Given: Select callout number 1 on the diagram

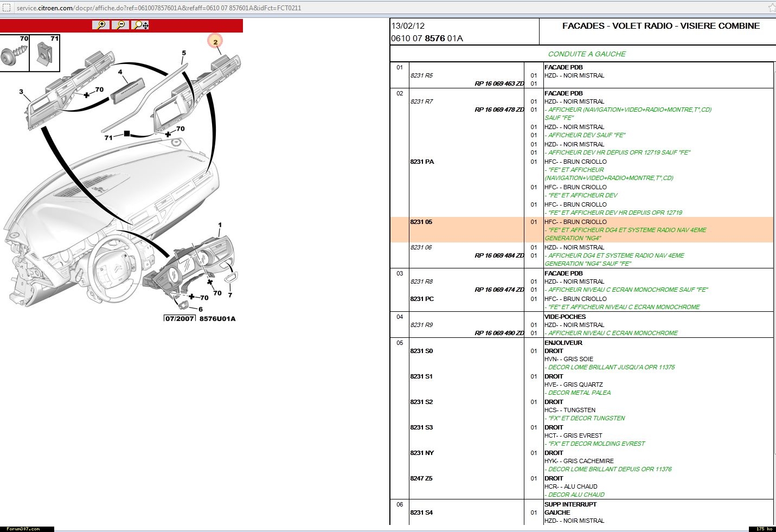Looking at the screenshot, I should 220,225.
